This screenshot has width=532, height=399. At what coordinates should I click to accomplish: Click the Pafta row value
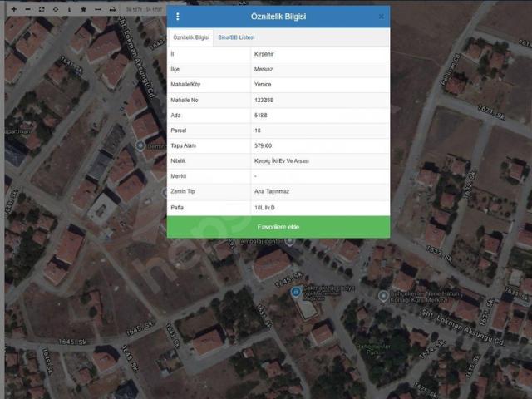pos(264,208)
